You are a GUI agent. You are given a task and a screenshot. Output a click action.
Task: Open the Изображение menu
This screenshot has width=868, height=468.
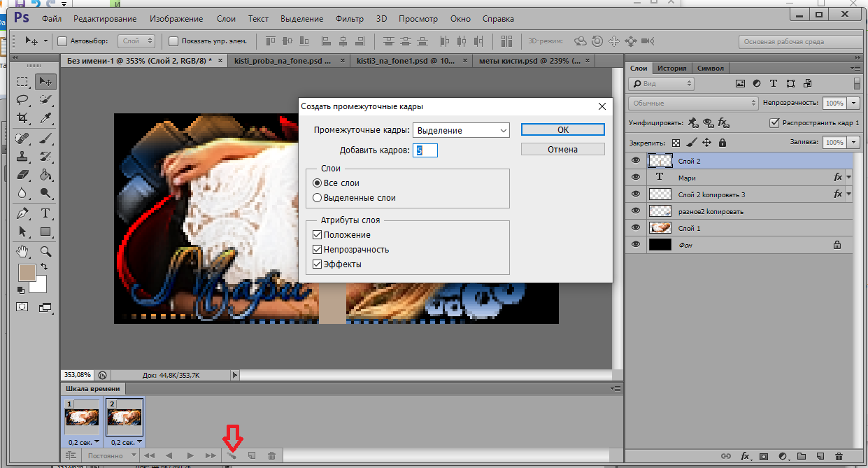pyautogui.click(x=178, y=19)
